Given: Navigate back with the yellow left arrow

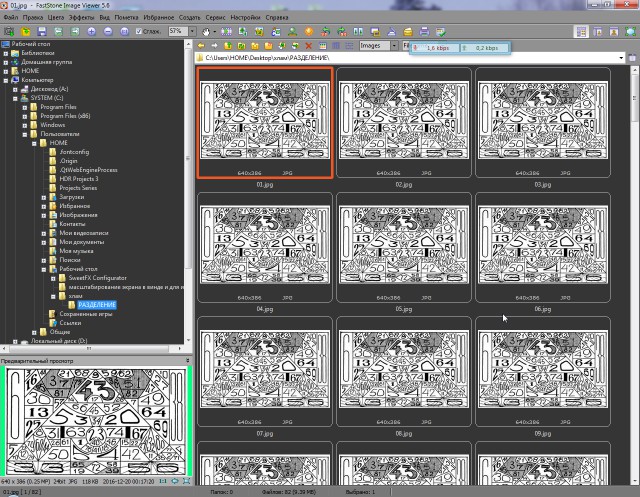Looking at the screenshot, I should (201, 46).
